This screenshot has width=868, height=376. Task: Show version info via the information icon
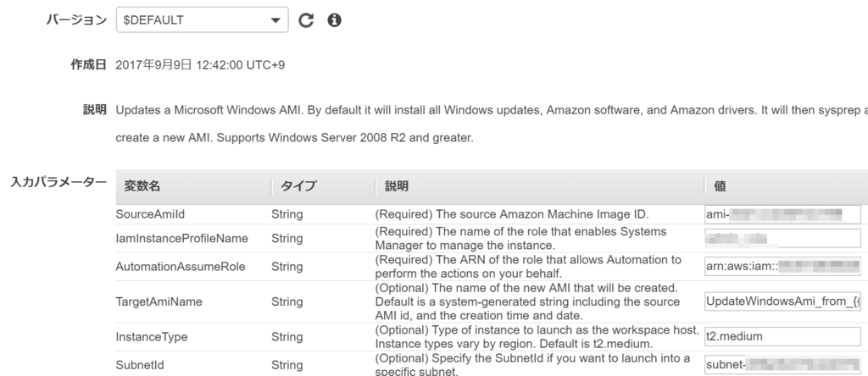(334, 20)
